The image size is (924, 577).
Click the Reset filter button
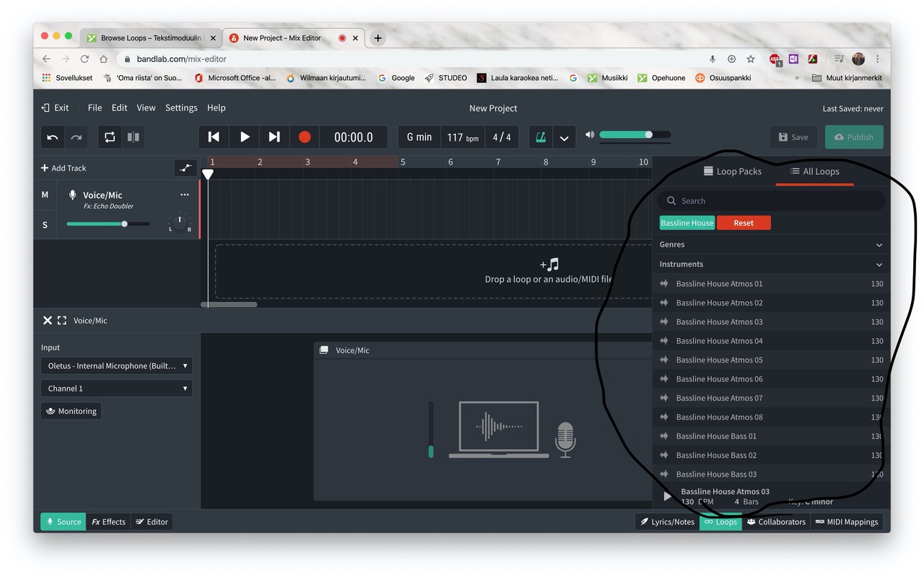744,223
